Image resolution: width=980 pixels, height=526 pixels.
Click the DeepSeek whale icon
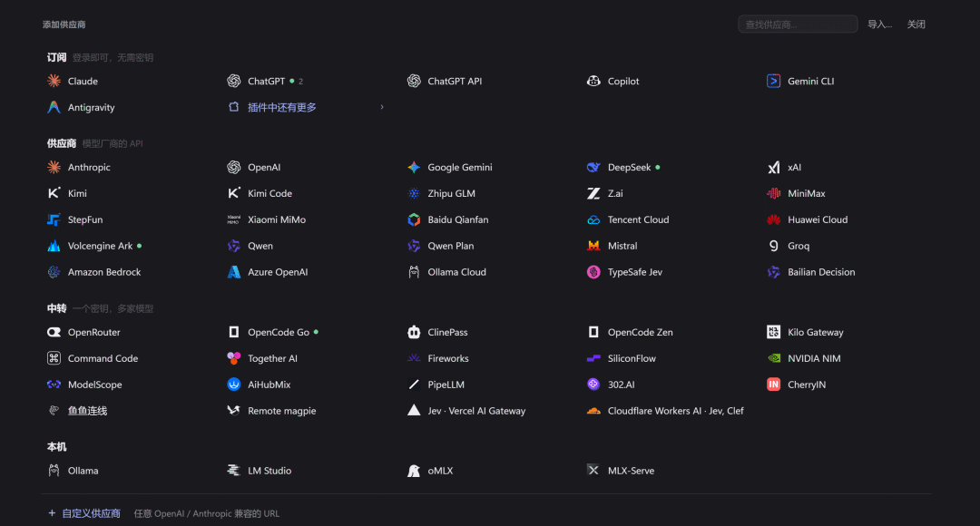coord(593,167)
